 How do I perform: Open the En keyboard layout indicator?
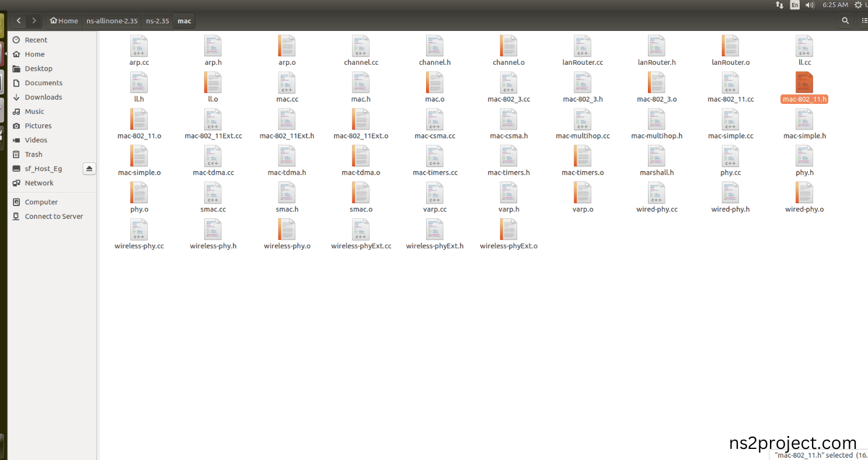tap(794, 5)
